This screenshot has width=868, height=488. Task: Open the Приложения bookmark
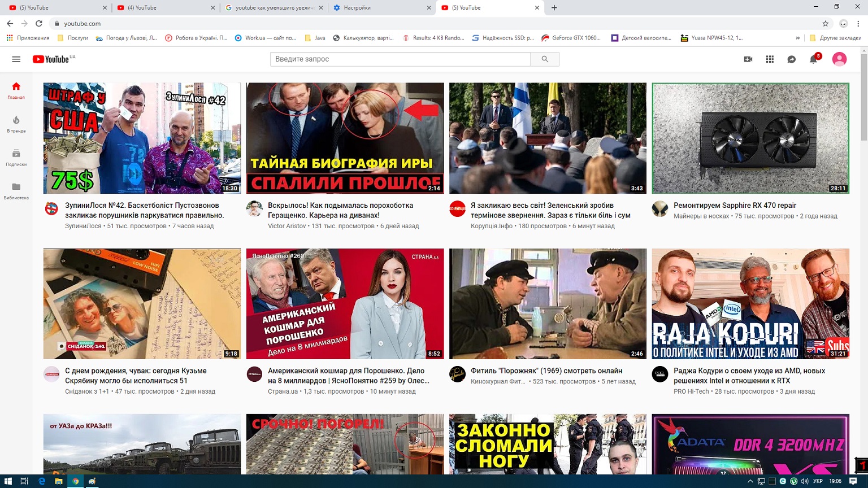tap(28, 38)
